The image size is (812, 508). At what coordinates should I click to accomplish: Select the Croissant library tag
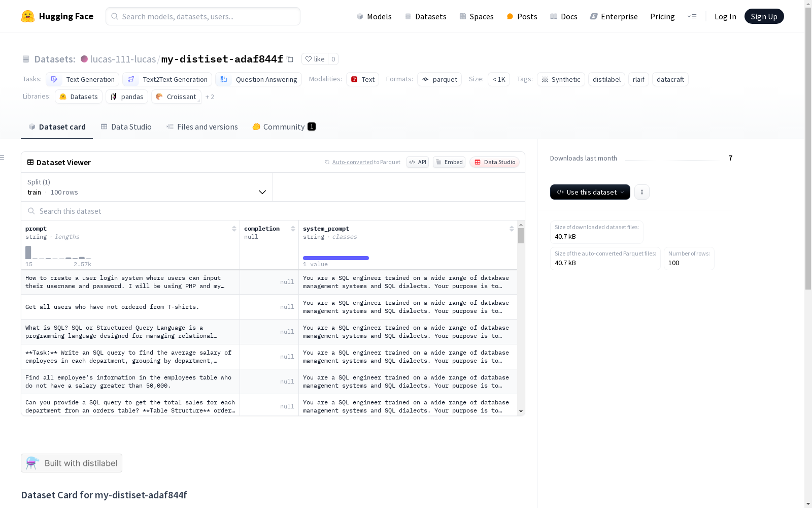pyautogui.click(x=176, y=97)
